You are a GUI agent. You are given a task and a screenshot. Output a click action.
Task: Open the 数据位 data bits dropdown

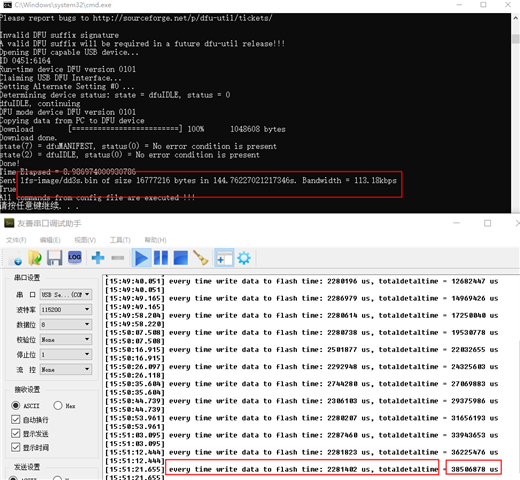pyautogui.click(x=66, y=324)
